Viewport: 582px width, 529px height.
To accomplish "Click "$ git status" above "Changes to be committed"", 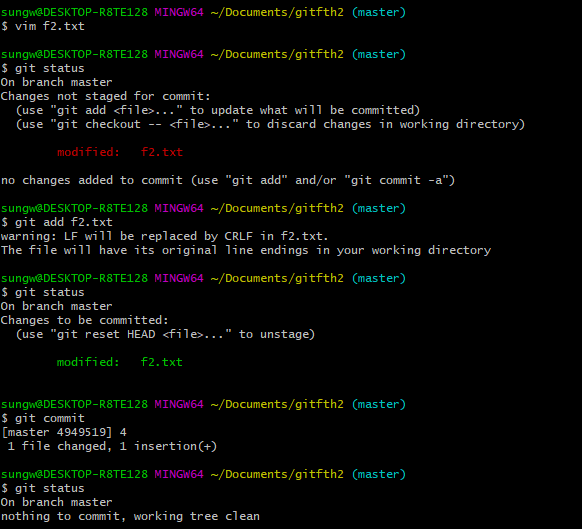I will [43, 292].
